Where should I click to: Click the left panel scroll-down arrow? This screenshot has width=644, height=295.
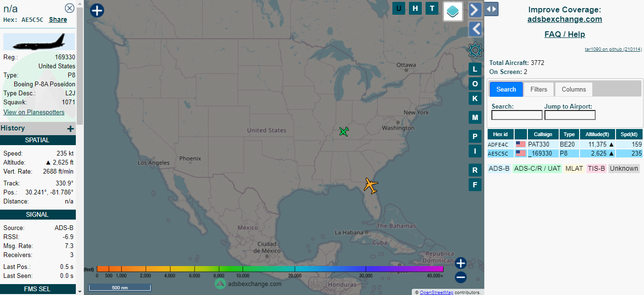pos(80,292)
